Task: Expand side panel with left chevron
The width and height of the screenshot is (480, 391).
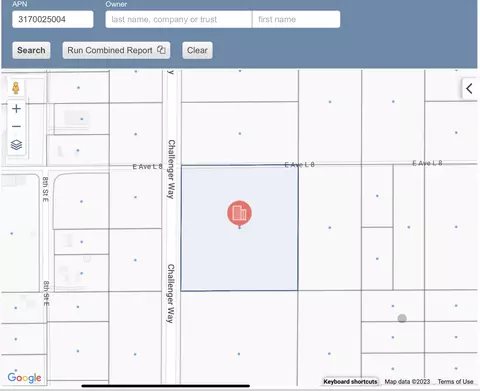Action: (469, 89)
